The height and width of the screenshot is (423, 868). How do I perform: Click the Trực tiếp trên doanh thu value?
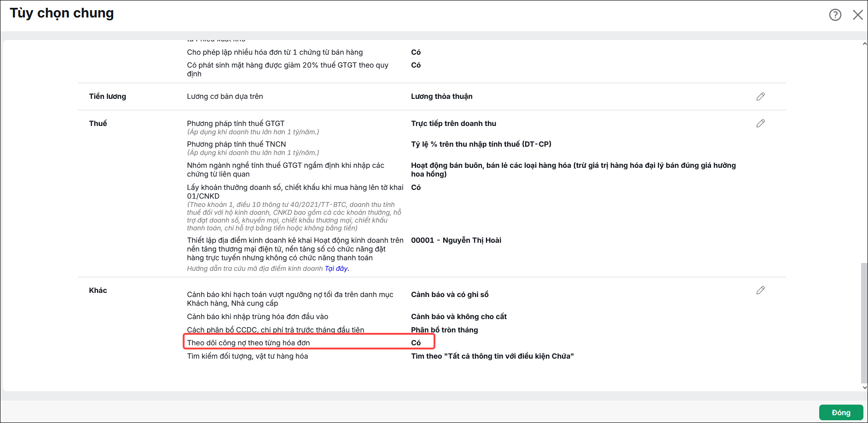(453, 123)
